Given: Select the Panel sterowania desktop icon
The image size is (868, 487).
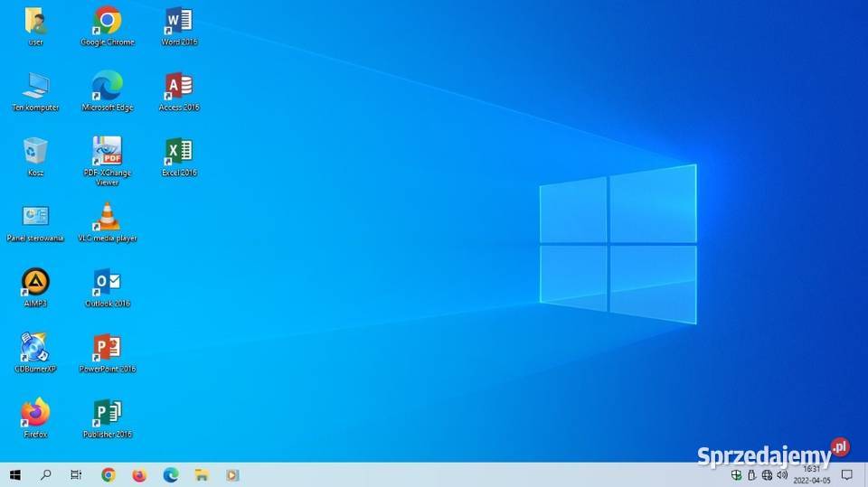Looking at the screenshot, I should click(35, 222).
